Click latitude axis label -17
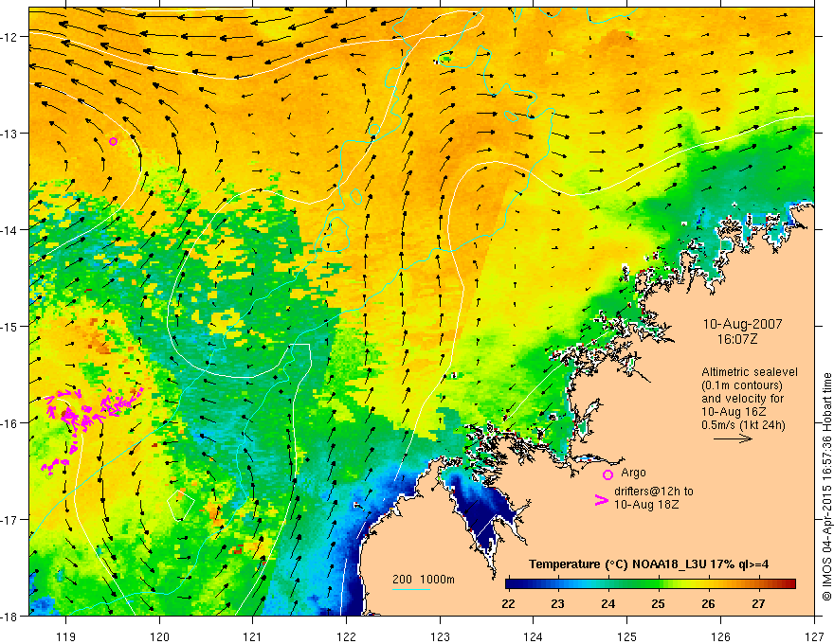 click(9, 519)
